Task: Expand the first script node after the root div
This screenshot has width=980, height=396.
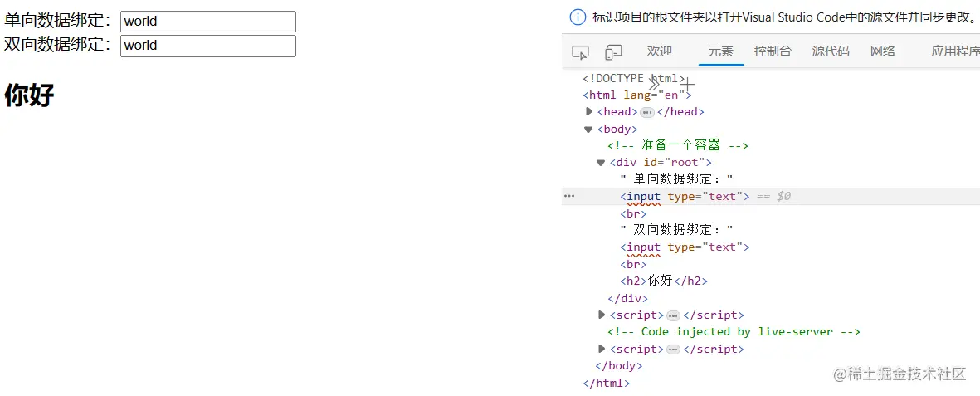Action: [x=602, y=315]
